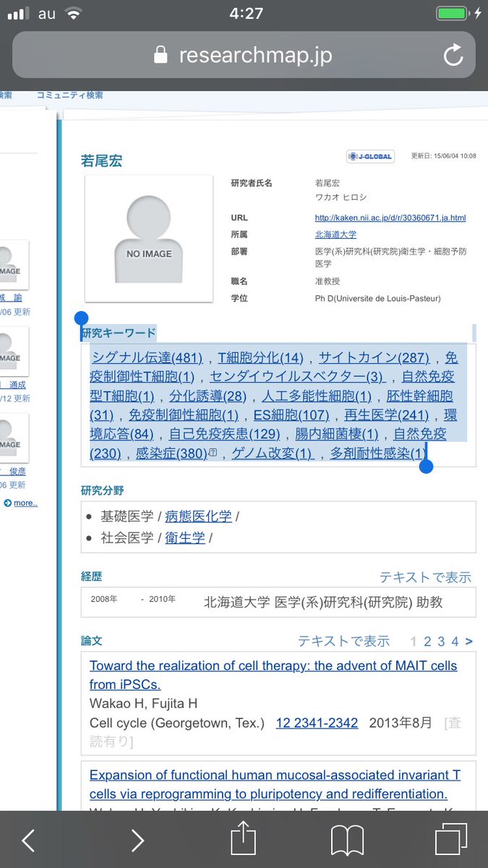Image resolution: width=488 pixels, height=868 pixels.
Task: Select the 准教授 job title text
Action: 328,281
